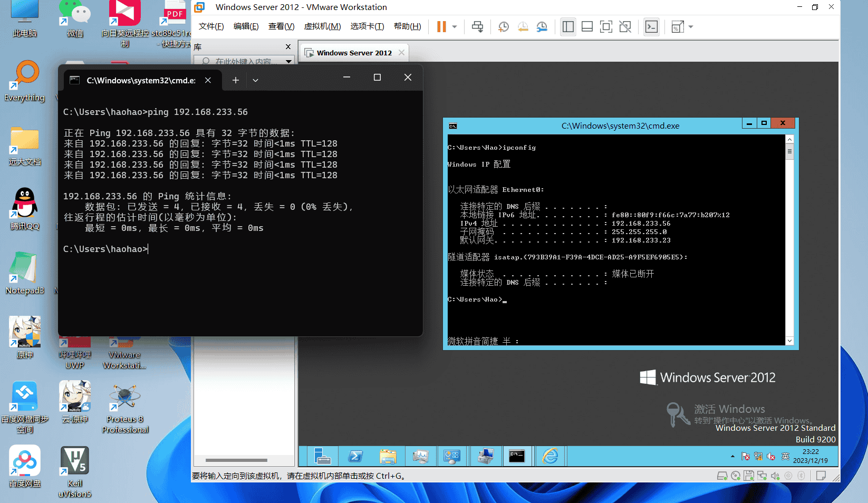Image resolution: width=868 pixels, height=503 pixels.
Task: Open the new tab dropdown in Terminal
Action: click(255, 80)
